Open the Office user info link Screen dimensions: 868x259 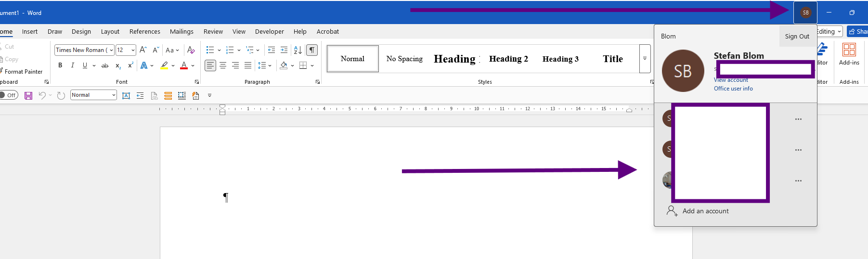733,89
